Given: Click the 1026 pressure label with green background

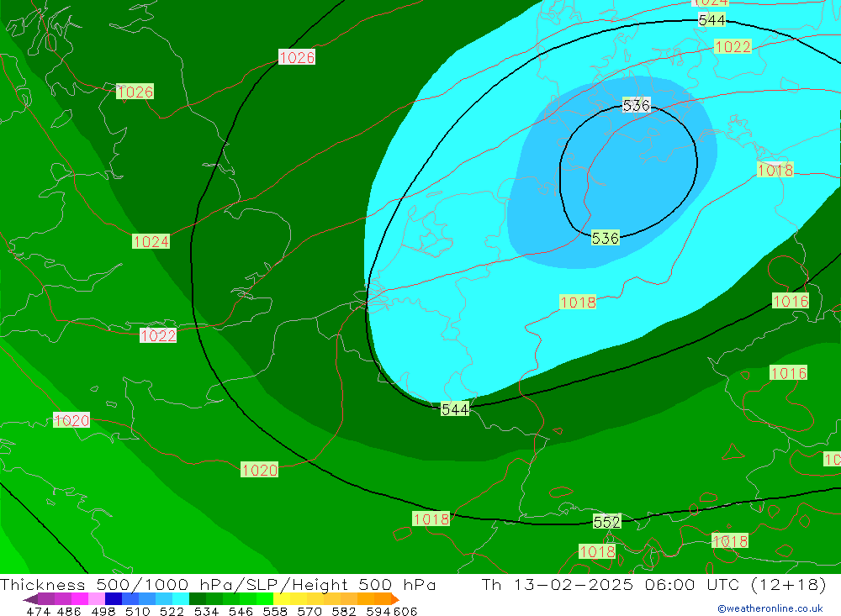Looking at the screenshot, I should click(x=135, y=92).
